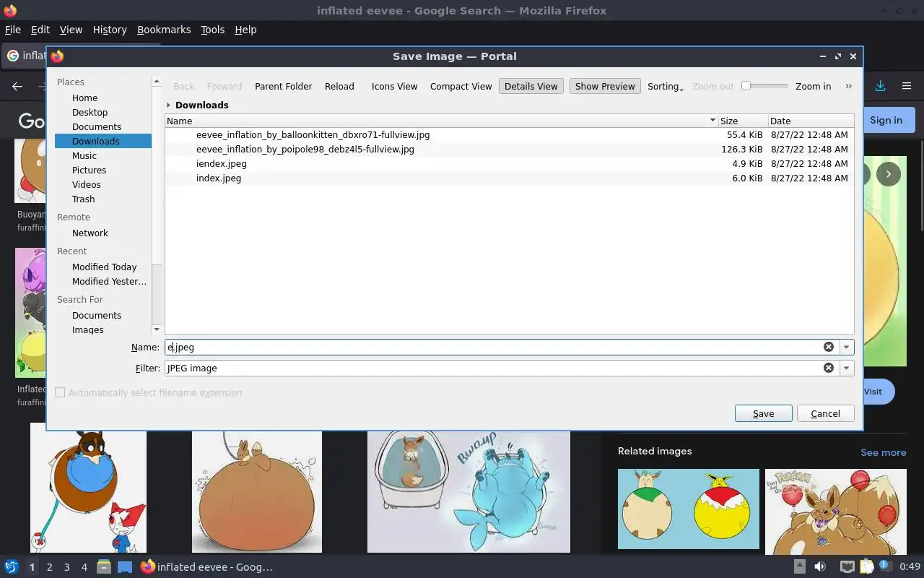Go to Parent Folder

point(283,86)
